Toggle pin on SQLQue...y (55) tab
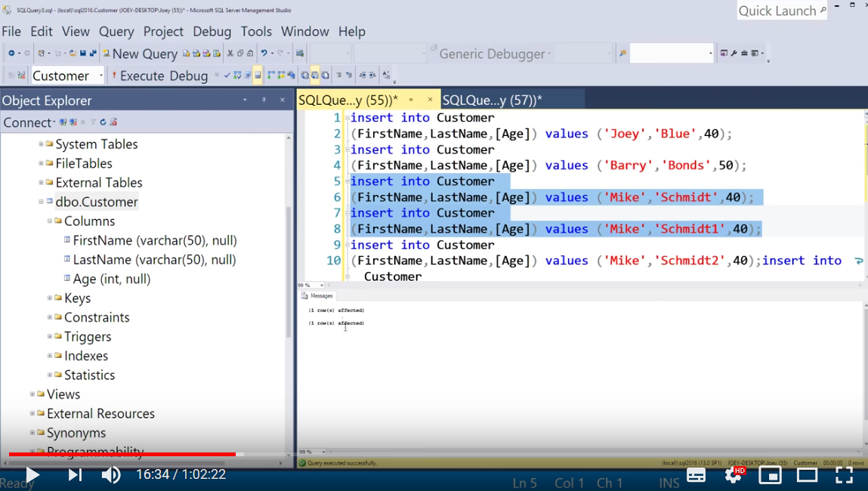This screenshot has width=868, height=491. [411, 100]
